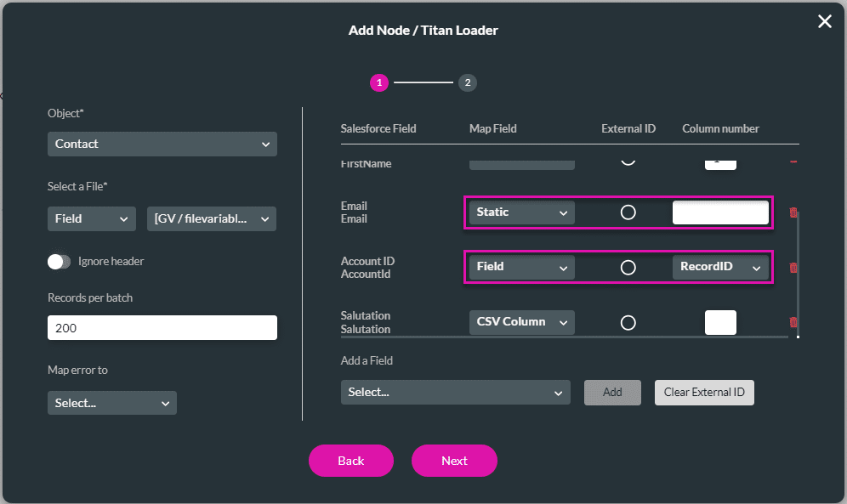Viewport: 847px width, 504px height.
Task: Choose Salutation External ID radio button
Action: pyautogui.click(x=628, y=322)
